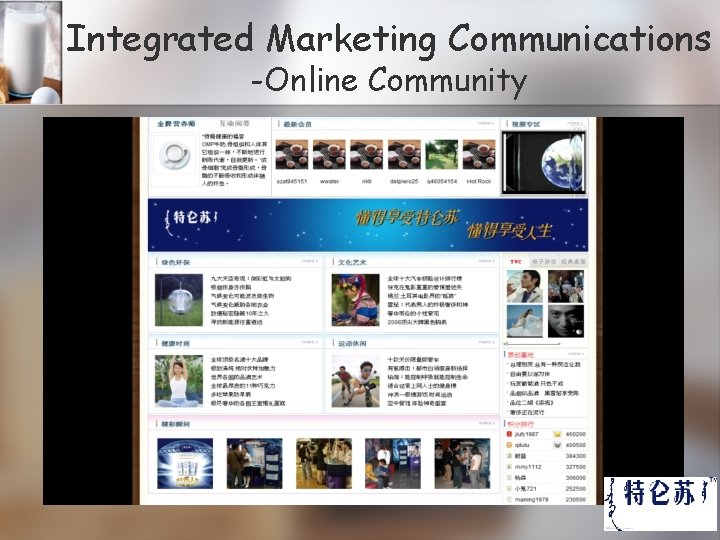Viewport: 720px width, 540px height.
Task: Switch to the 电子杂志 tab
Action: point(544,262)
